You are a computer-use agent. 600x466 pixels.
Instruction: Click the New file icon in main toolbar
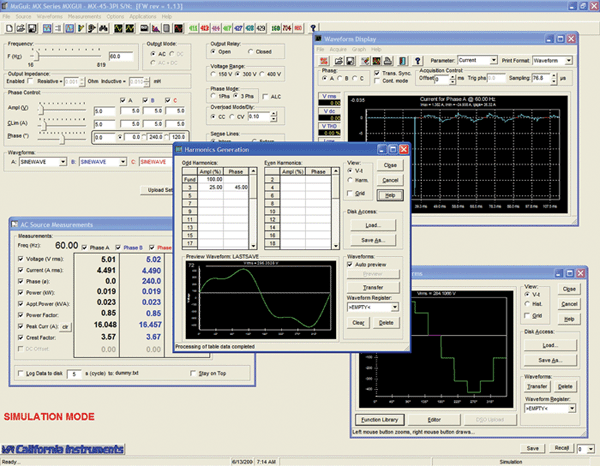click(9, 28)
